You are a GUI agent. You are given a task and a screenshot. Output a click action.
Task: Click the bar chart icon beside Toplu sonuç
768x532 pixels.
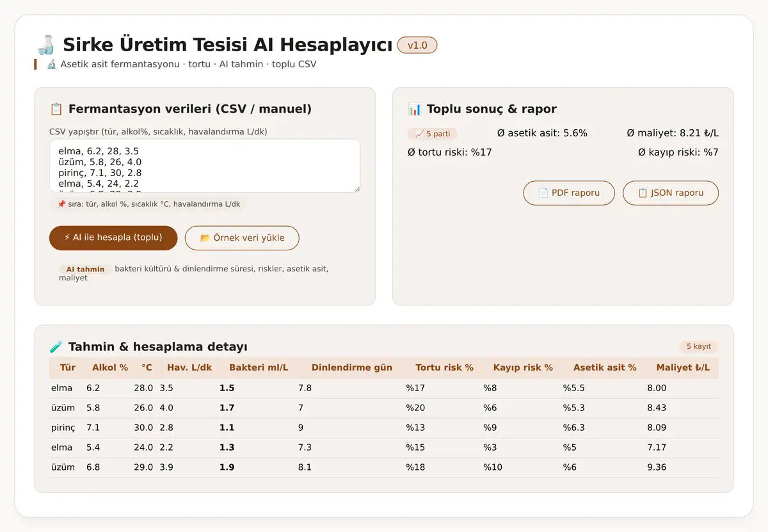point(414,109)
